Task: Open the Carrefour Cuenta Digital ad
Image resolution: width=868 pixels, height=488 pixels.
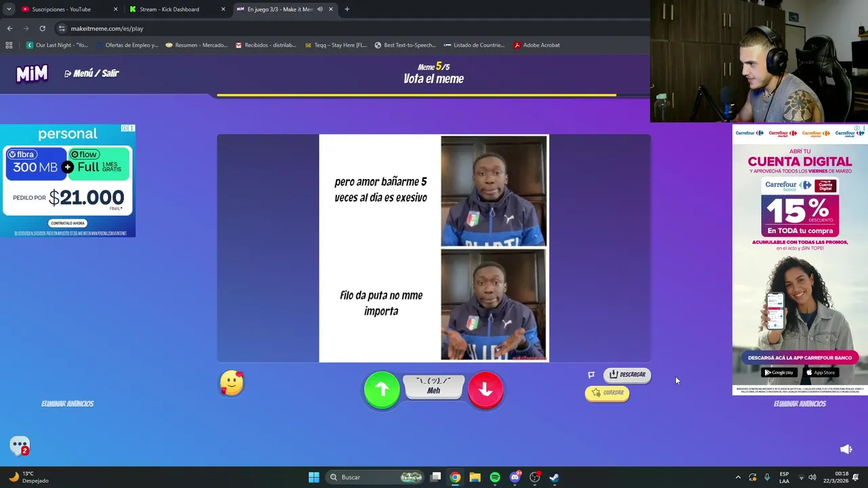Action: (x=800, y=260)
